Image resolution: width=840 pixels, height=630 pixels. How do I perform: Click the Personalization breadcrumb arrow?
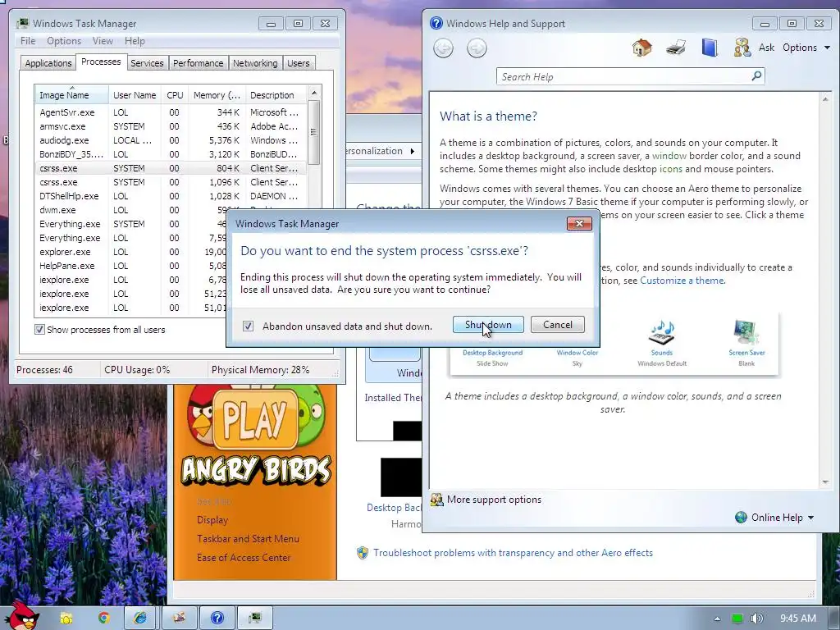[x=413, y=151]
